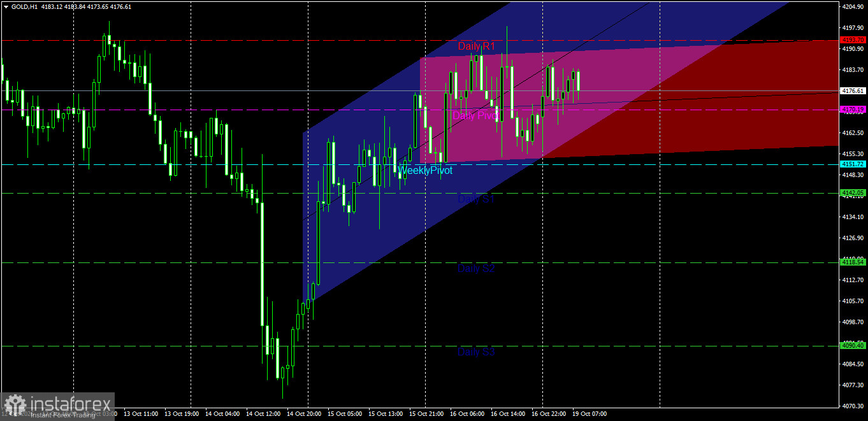Click the current price tag 4176.61
This screenshot has width=868, height=421.
click(853, 91)
